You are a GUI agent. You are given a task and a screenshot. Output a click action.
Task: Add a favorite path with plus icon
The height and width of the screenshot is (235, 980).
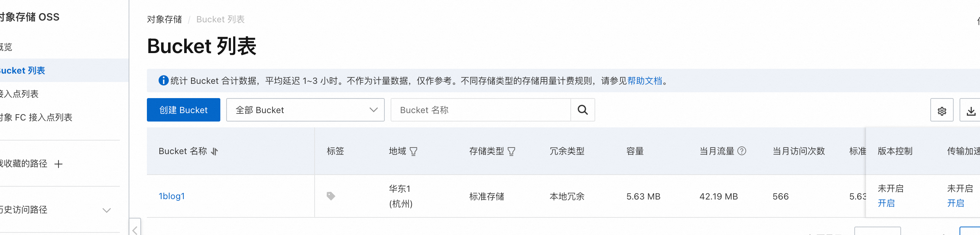click(x=58, y=164)
